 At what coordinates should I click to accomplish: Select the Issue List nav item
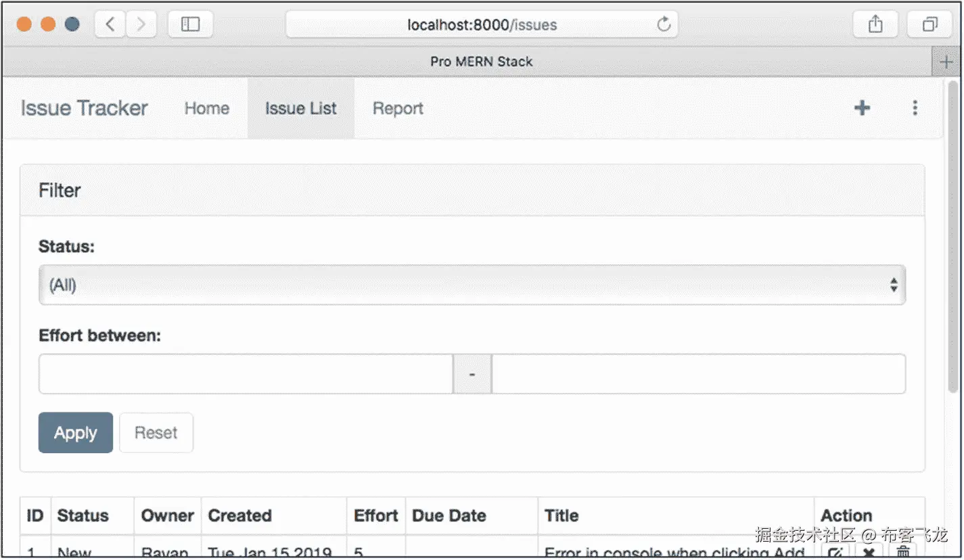(x=301, y=108)
